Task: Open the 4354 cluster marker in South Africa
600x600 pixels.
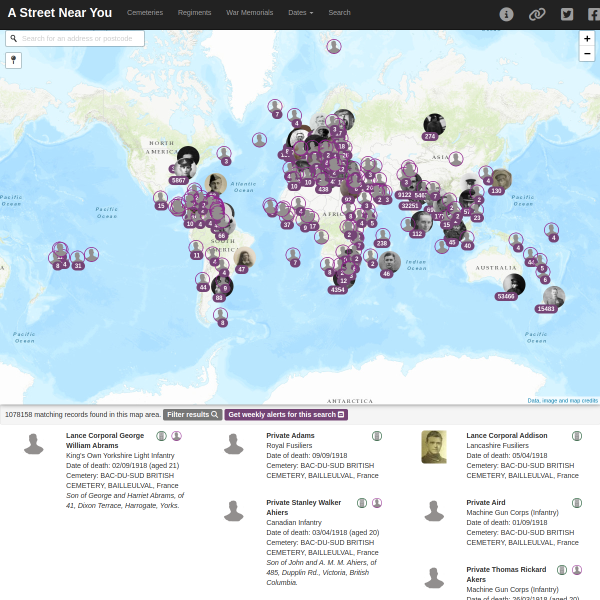Action: tap(337, 290)
